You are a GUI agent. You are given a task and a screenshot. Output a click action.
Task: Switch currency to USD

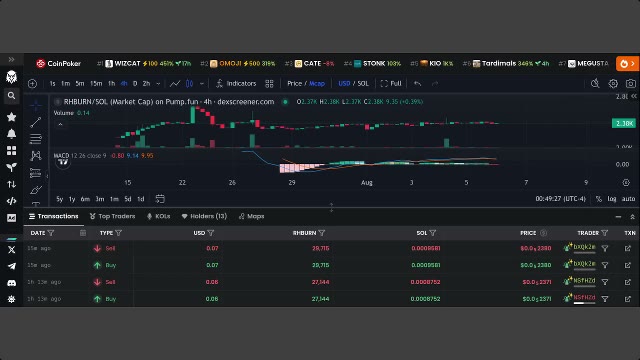click(x=344, y=84)
